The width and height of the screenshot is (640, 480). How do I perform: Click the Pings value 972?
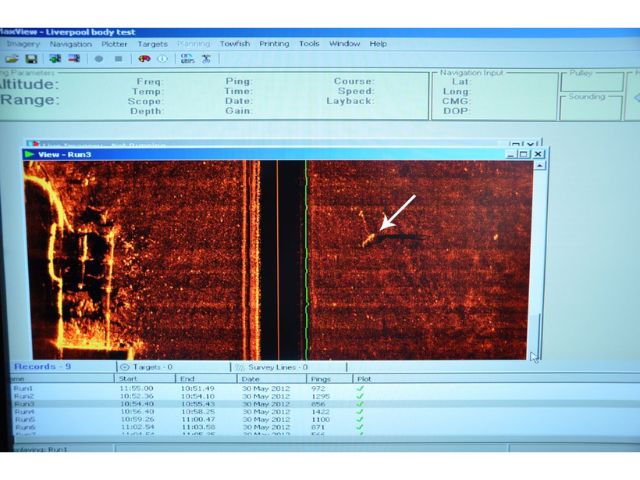click(318, 389)
